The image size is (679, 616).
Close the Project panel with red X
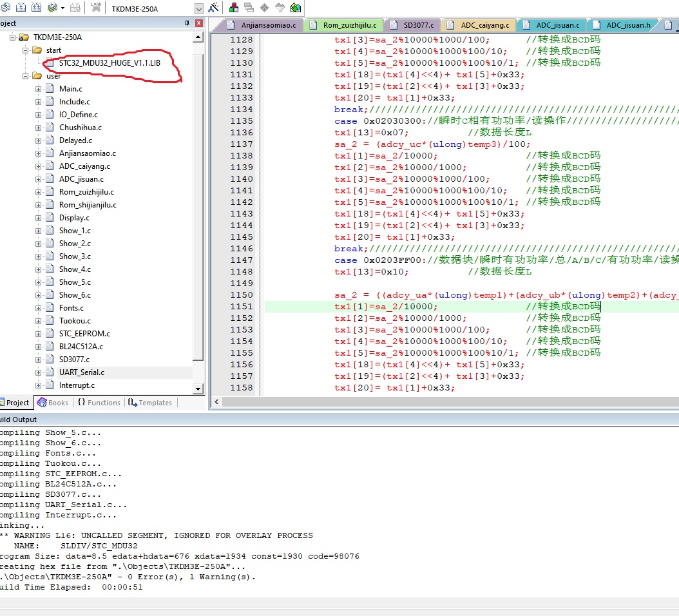[x=199, y=23]
